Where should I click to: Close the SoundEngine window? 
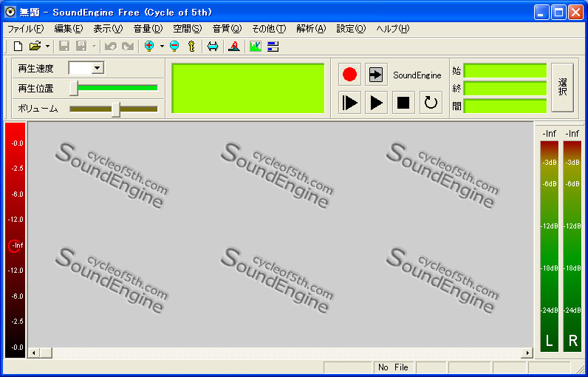click(x=575, y=13)
